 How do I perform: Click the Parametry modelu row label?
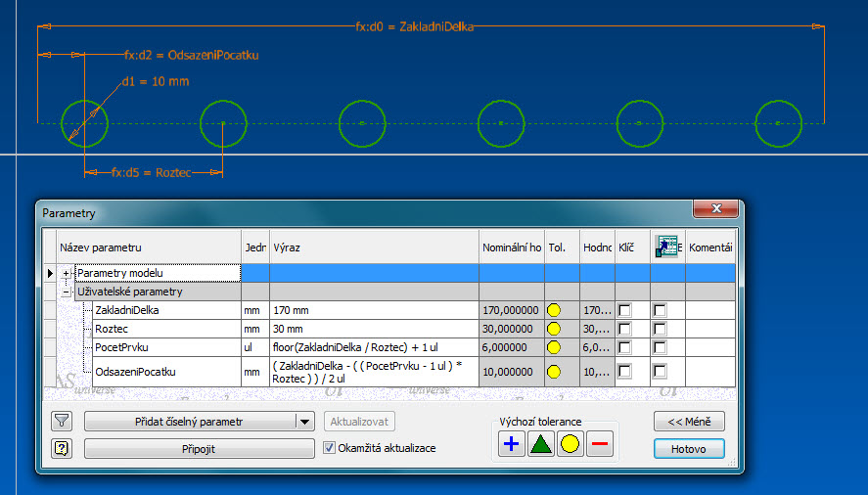pos(120,273)
